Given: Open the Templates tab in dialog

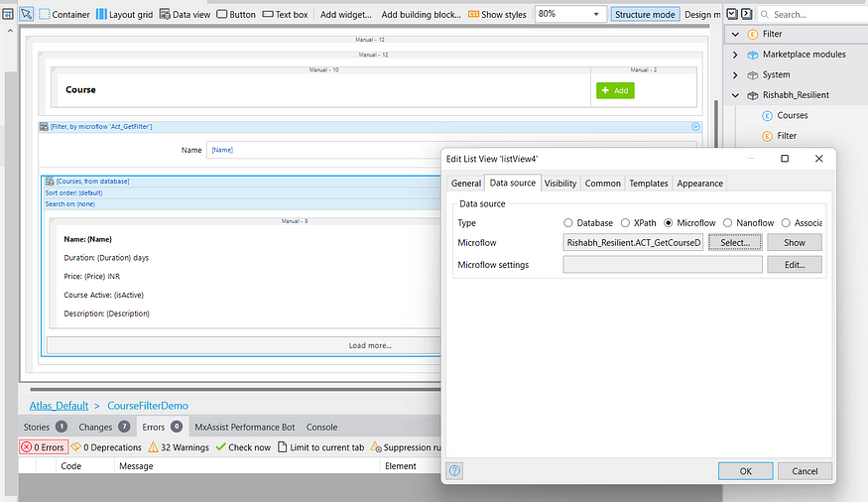Looking at the screenshot, I should point(649,184).
